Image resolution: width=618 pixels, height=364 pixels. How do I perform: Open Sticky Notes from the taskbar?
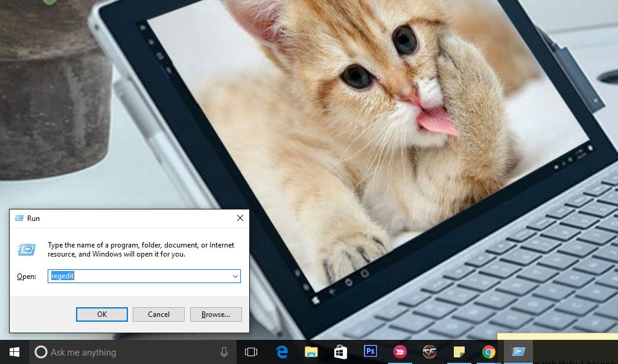click(459, 352)
